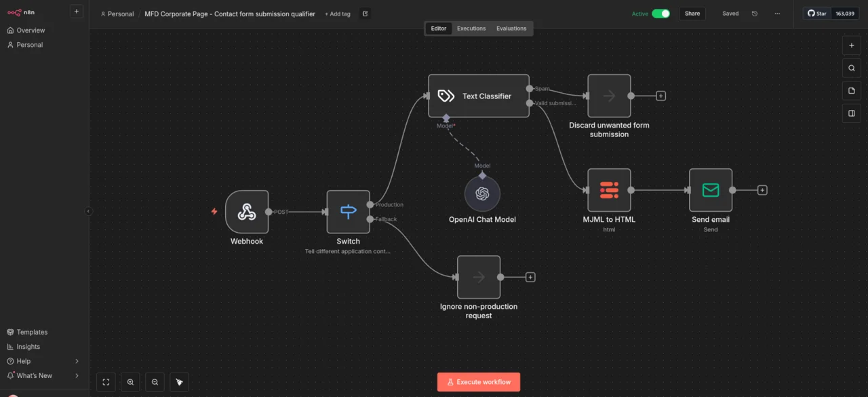This screenshot has height=397, width=868.
Task: Open workflow version history
Action: point(754,13)
